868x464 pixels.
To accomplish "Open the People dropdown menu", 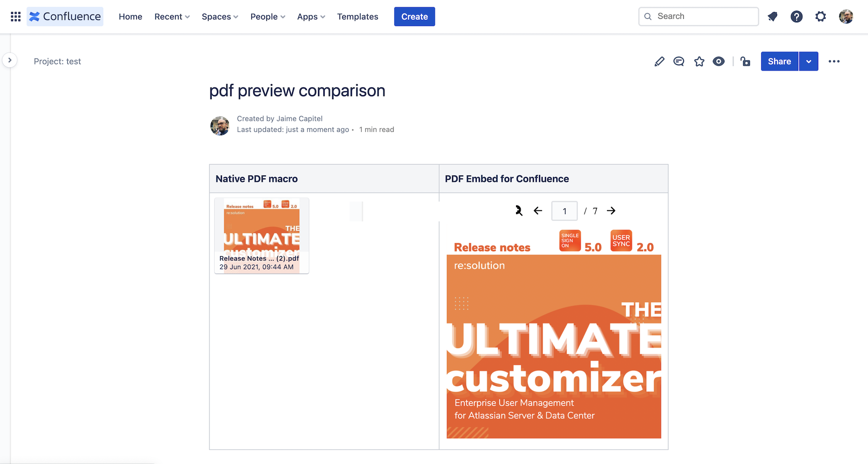I will tap(268, 16).
